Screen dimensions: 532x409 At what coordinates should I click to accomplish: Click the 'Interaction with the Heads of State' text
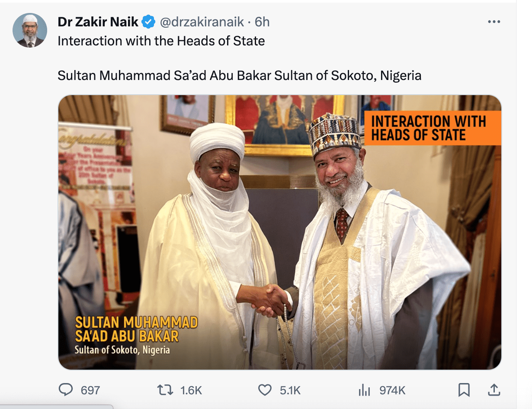coord(161,41)
